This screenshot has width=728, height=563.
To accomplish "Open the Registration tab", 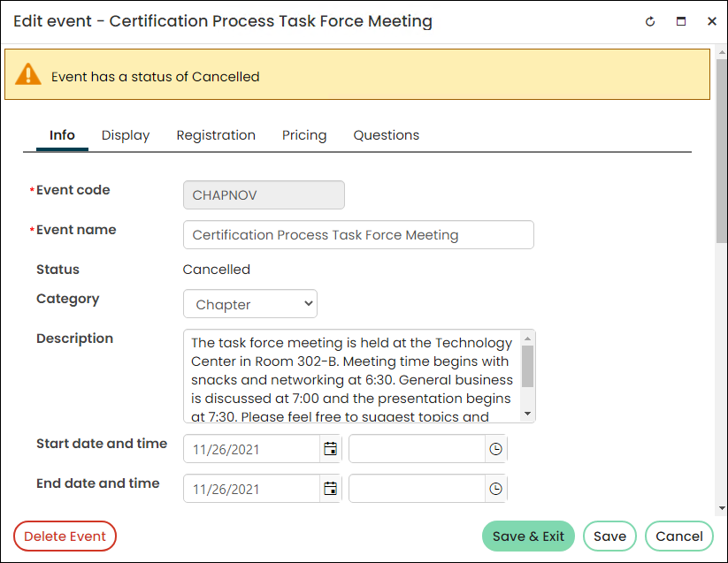I will [216, 135].
